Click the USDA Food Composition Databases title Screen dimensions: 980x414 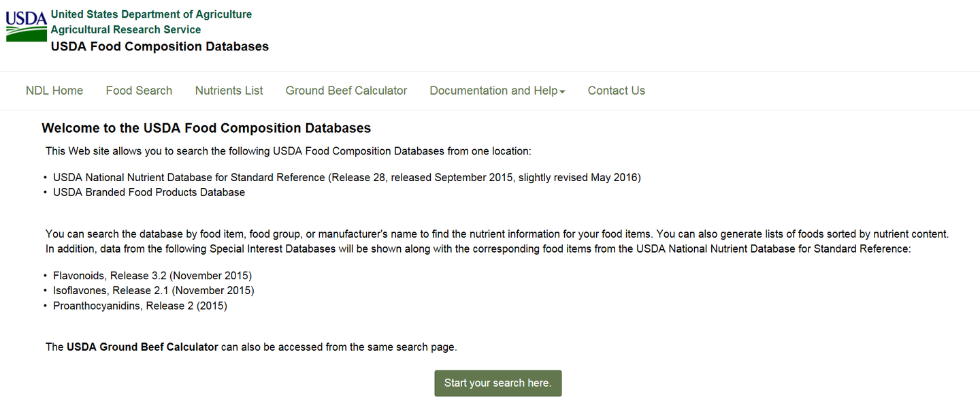tap(159, 46)
